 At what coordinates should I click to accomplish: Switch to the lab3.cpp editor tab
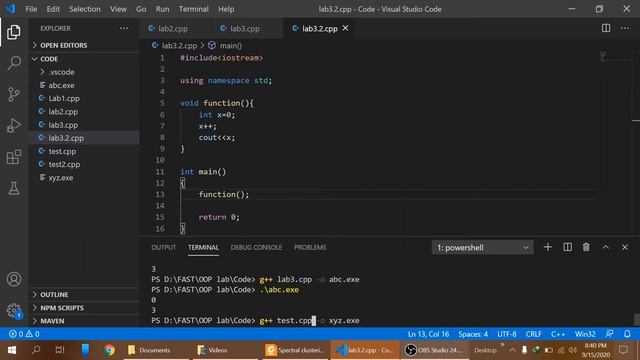point(244,29)
